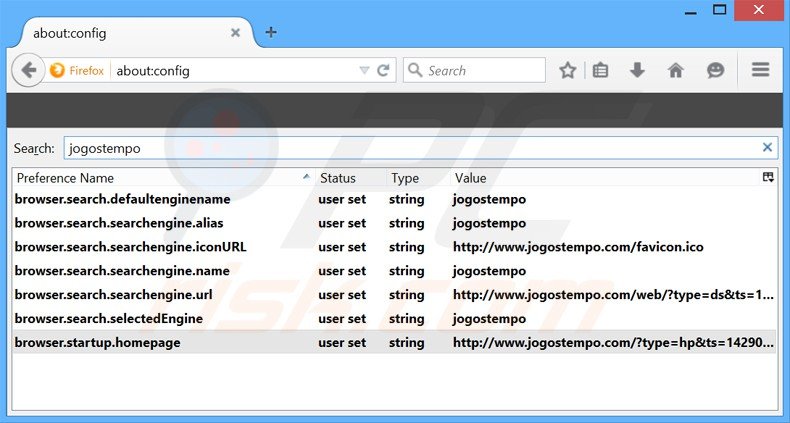
Task: Close the about:config tab
Action: 235,33
